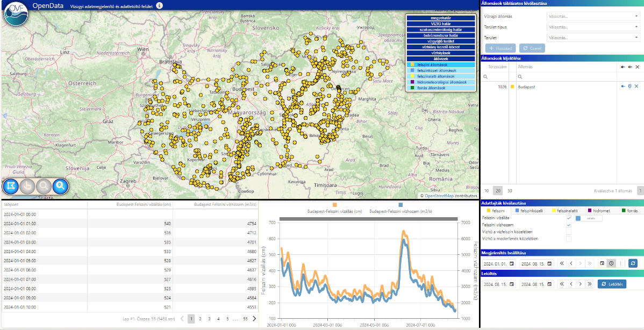Expand the Terület típus dropdown
Screen dimensions: 644x330
click(593, 27)
